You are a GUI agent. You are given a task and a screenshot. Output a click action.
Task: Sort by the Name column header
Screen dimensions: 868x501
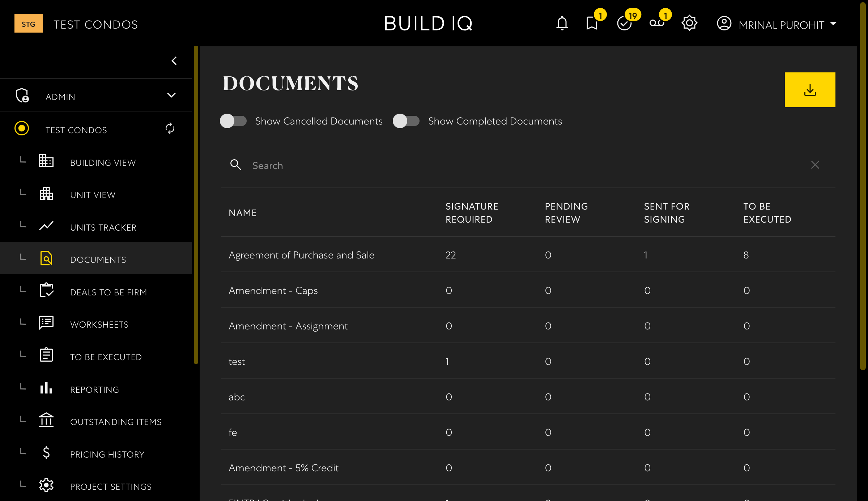(243, 213)
